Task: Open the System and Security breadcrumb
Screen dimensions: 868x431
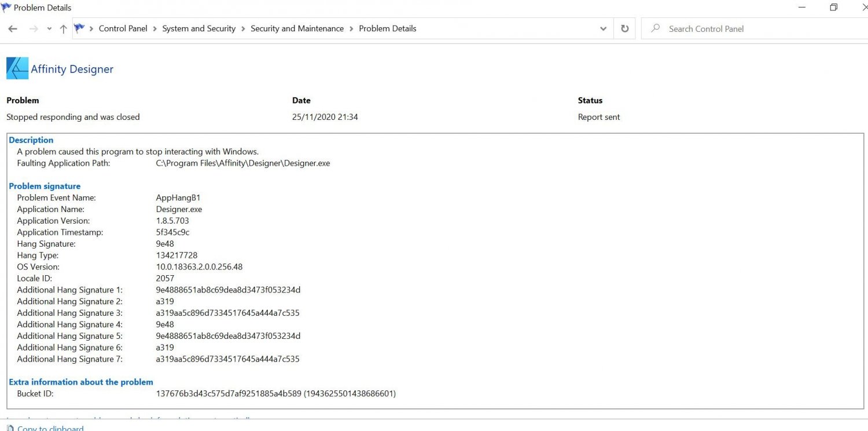Action: coord(198,28)
